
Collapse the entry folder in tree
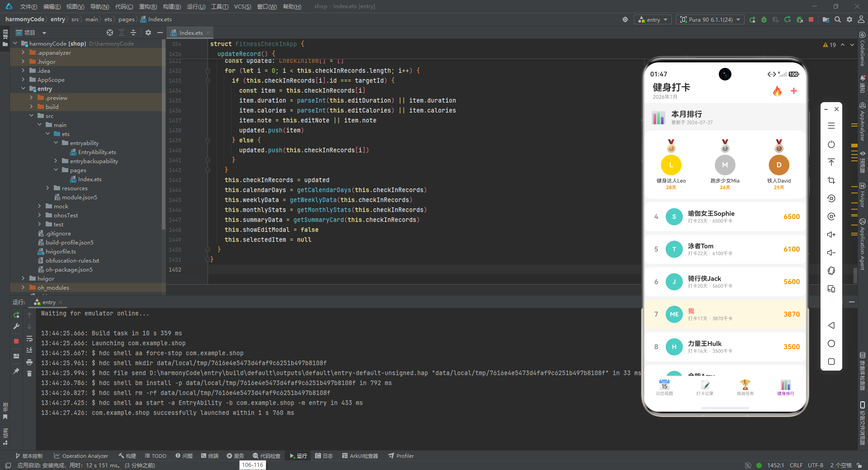coord(23,89)
